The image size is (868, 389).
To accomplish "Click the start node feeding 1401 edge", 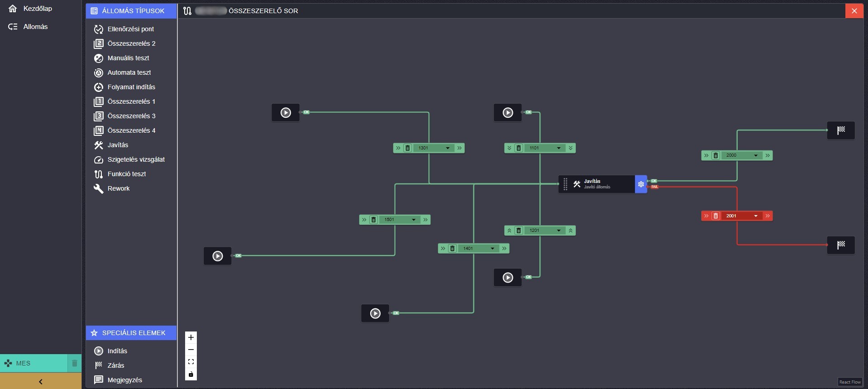I will pyautogui.click(x=375, y=313).
